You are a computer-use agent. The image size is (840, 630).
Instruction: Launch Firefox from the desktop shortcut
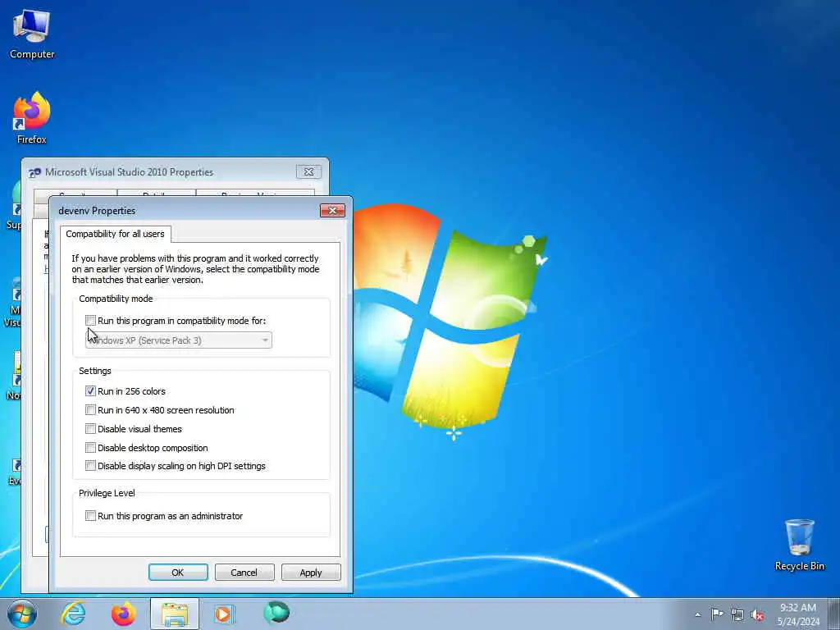32,118
